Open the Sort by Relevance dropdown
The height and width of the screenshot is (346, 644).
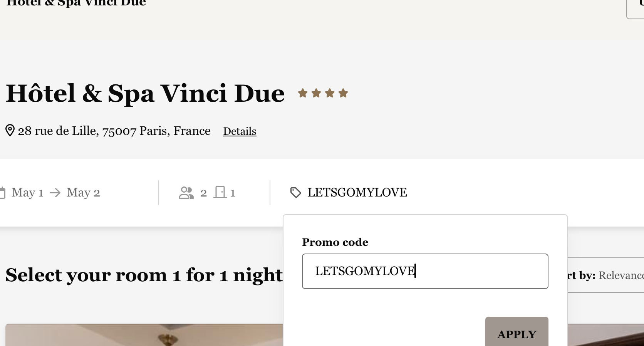[x=609, y=275]
